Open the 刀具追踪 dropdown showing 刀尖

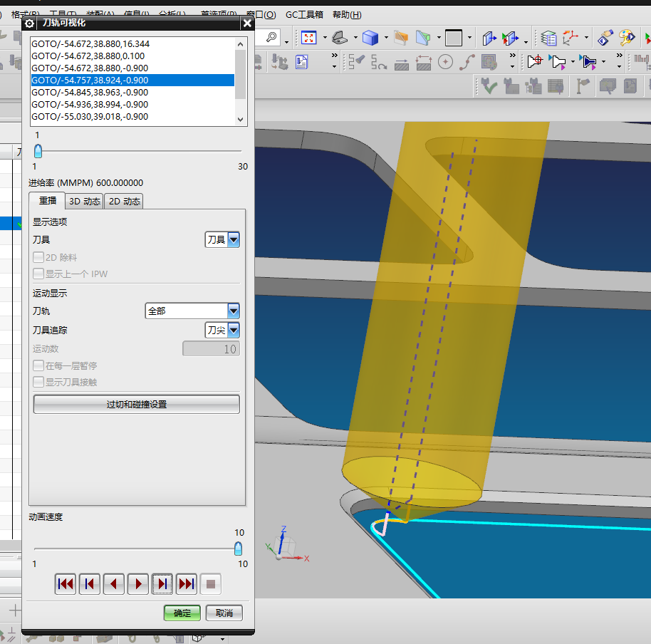(x=222, y=331)
